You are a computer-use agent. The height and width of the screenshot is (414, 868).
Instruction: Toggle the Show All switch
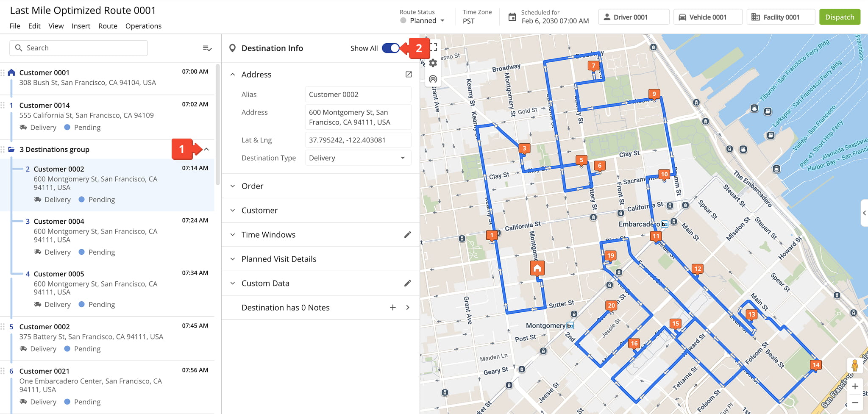390,48
